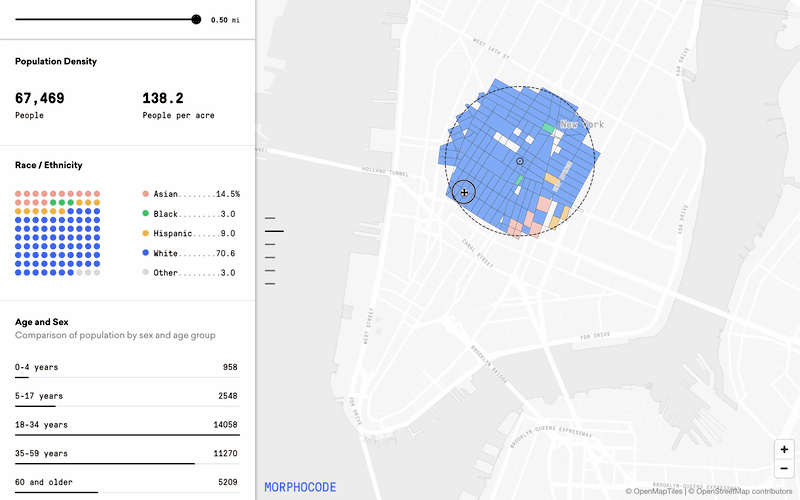Click the 5-17 years row label
The width and height of the screenshot is (800, 500).
pos(39,396)
